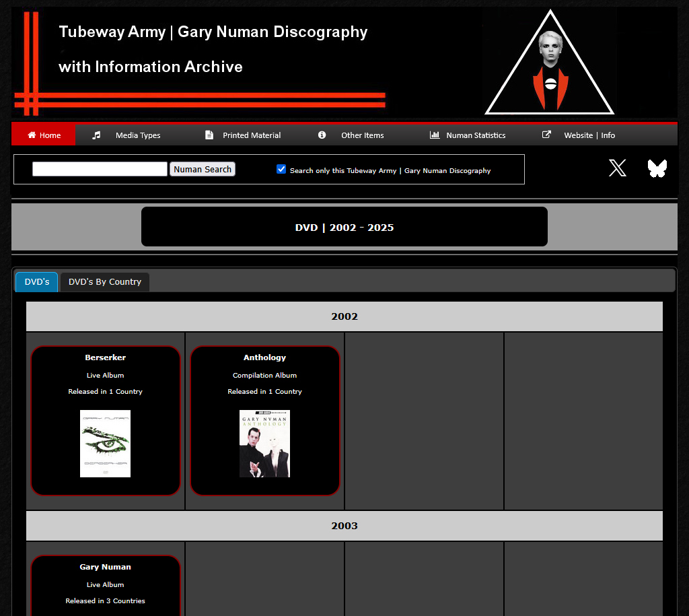The height and width of the screenshot is (616, 689).
Task: Select the DVD's tab
Action: click(x=37, y=282)
